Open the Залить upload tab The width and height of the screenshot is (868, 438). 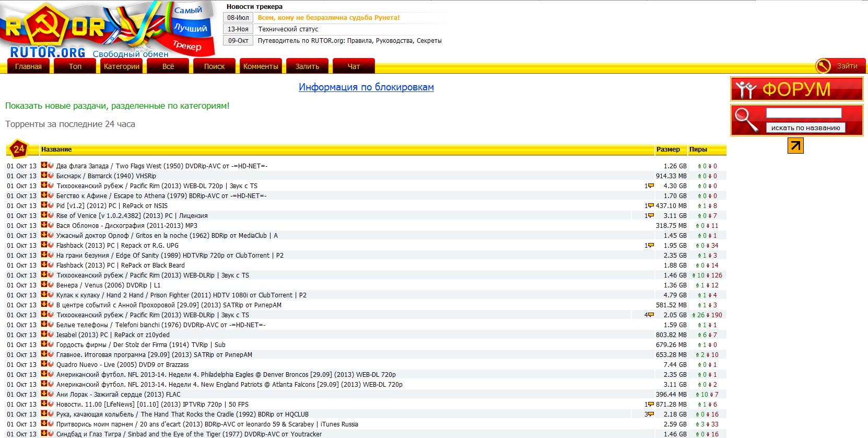(307, 66)
